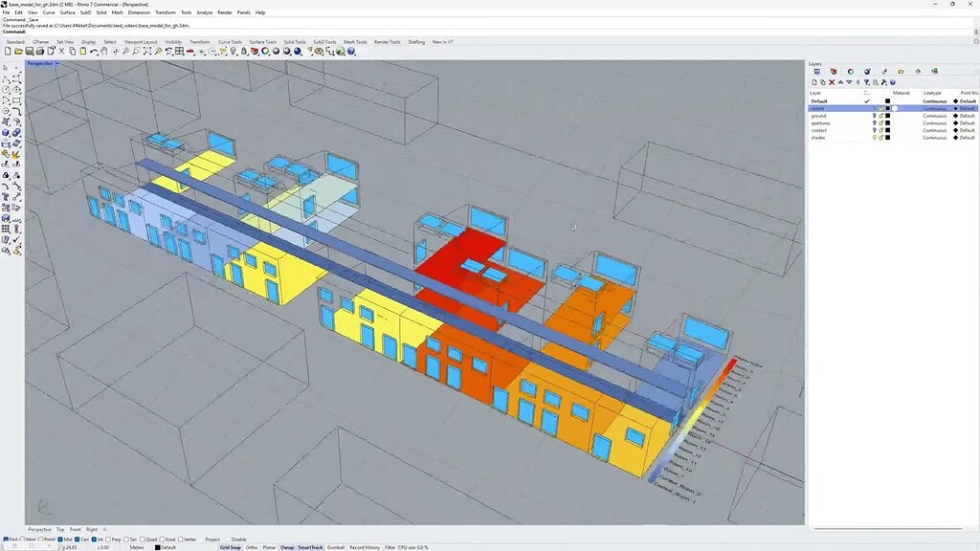Toggle the lock on the apertures layer
980x551 pixels.
(880, 123)
